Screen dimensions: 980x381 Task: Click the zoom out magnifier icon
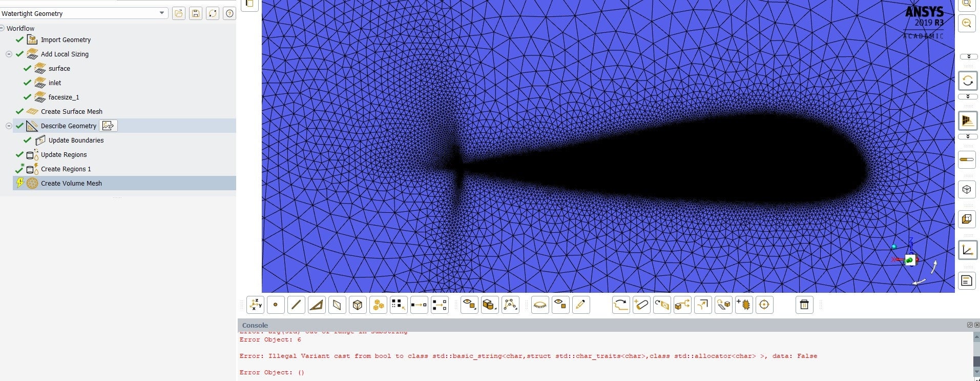[x=967, y=24]
